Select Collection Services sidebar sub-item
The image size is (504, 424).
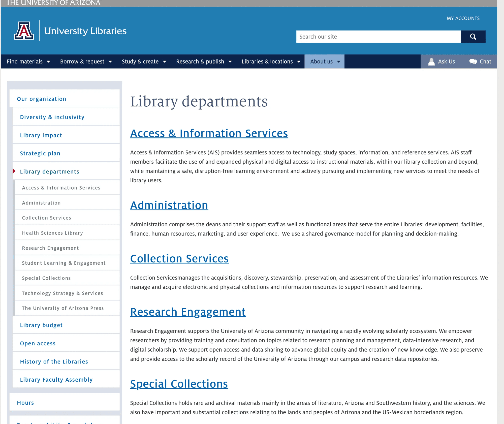pos(68,218)
